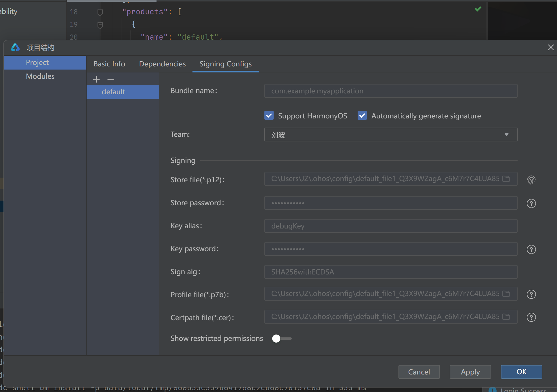Close the 项目结构 dialog
Viewport: 557px width, 392px height.
click(551, 47)
